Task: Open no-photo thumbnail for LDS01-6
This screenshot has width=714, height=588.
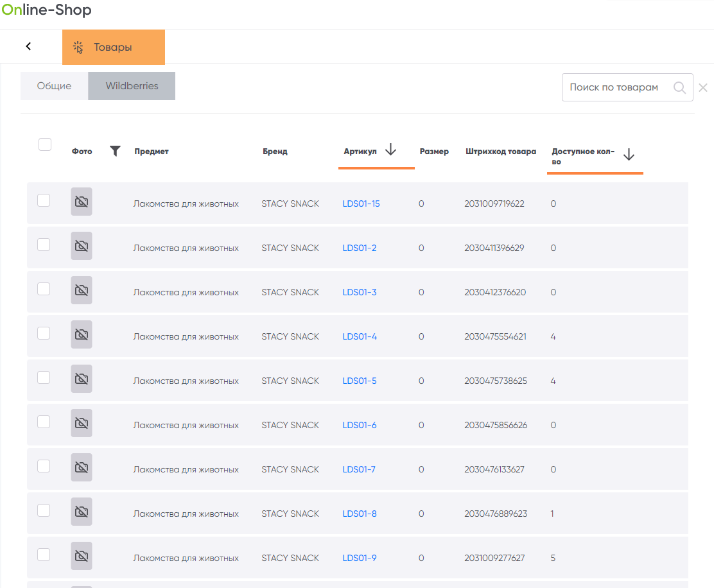Action: point(82,423)
